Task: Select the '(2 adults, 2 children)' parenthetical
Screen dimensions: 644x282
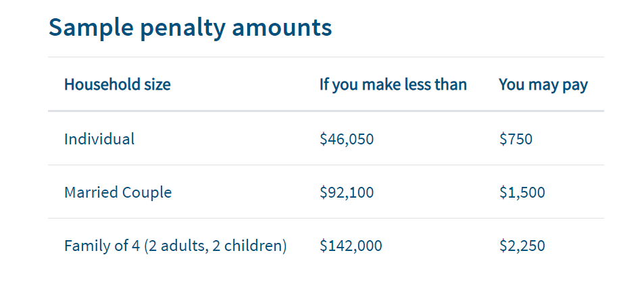Action: [216, 246]
